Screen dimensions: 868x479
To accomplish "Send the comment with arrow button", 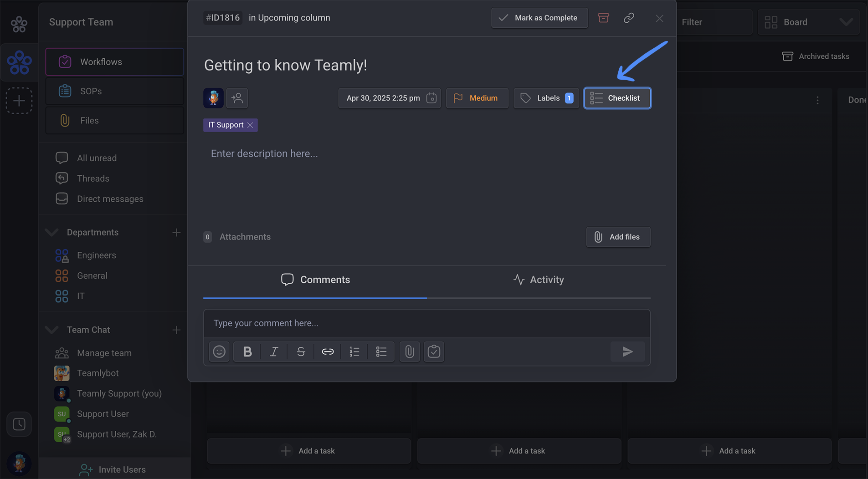I will pyautogui.click(x=627, y=352).
